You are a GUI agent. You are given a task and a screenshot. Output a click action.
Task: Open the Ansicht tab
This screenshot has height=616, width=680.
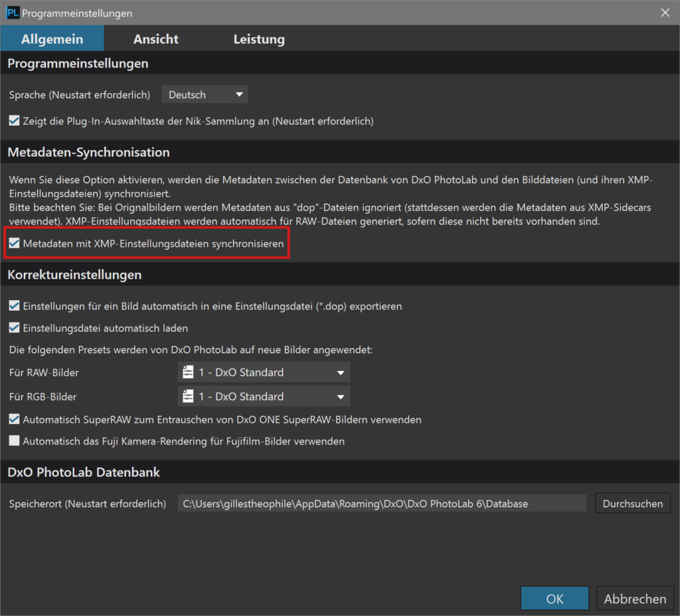155,39
